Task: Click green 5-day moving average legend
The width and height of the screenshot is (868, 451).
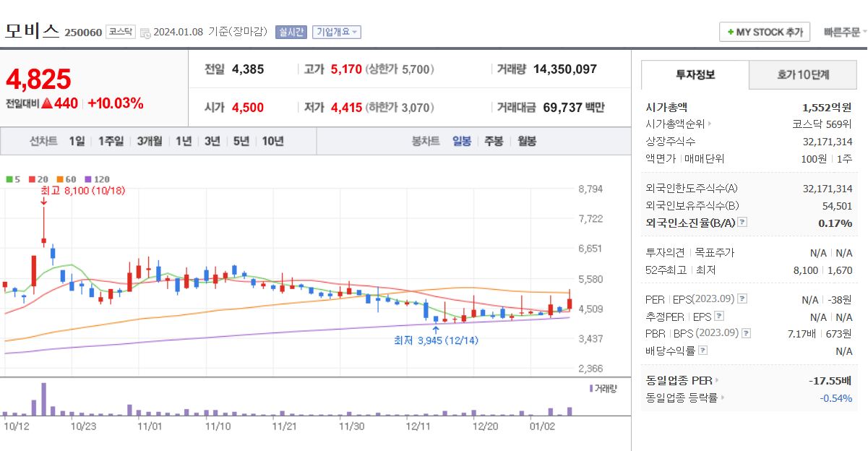Action: click(x=12, y=179)
